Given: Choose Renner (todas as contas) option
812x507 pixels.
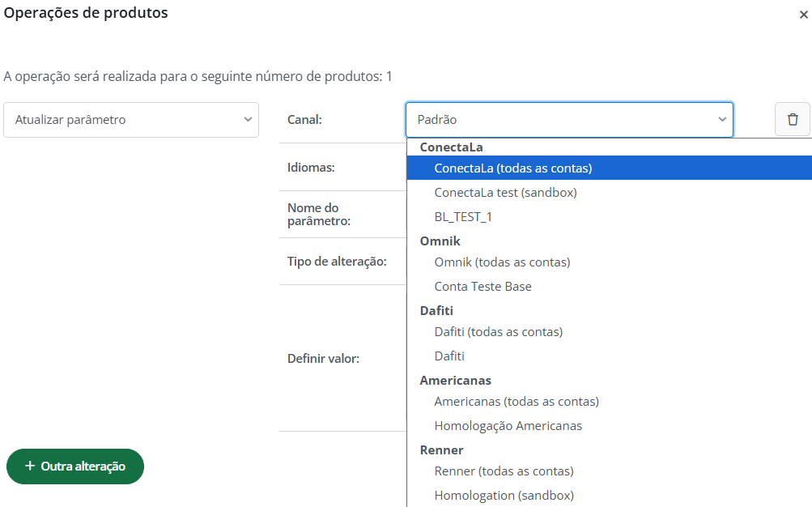Looking at the screenshot, I should coord(504,471).
